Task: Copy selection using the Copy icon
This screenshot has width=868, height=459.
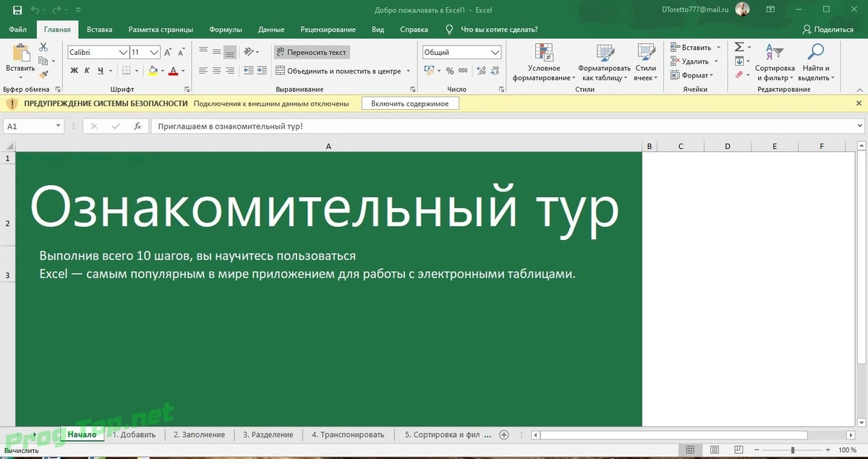Action: point(43,61)
